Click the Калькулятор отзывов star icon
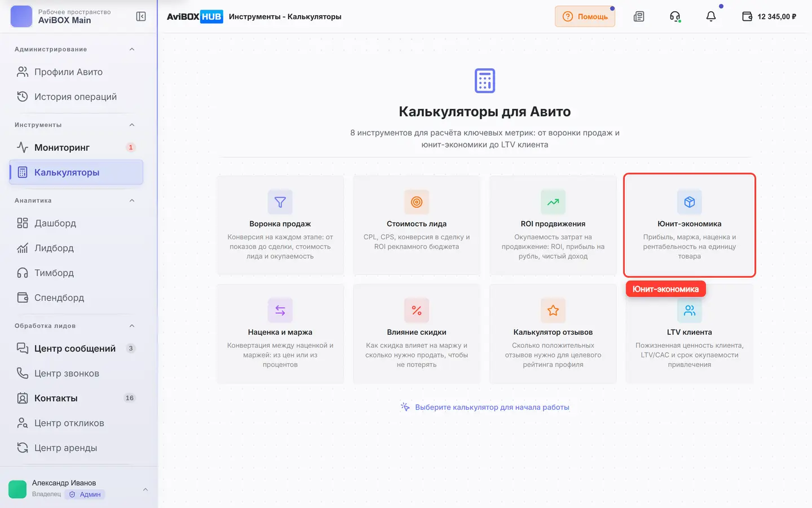 553,310
